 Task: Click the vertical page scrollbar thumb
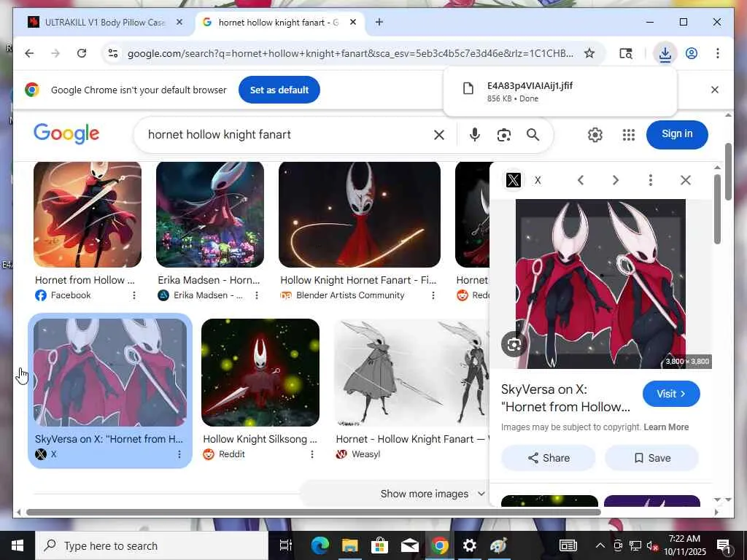point(727,171)
